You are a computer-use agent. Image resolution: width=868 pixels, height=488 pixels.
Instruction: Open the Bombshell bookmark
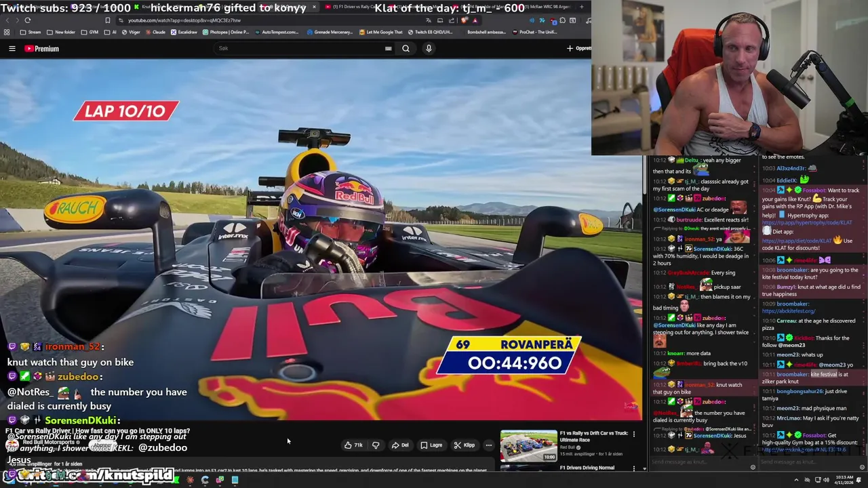486,32
